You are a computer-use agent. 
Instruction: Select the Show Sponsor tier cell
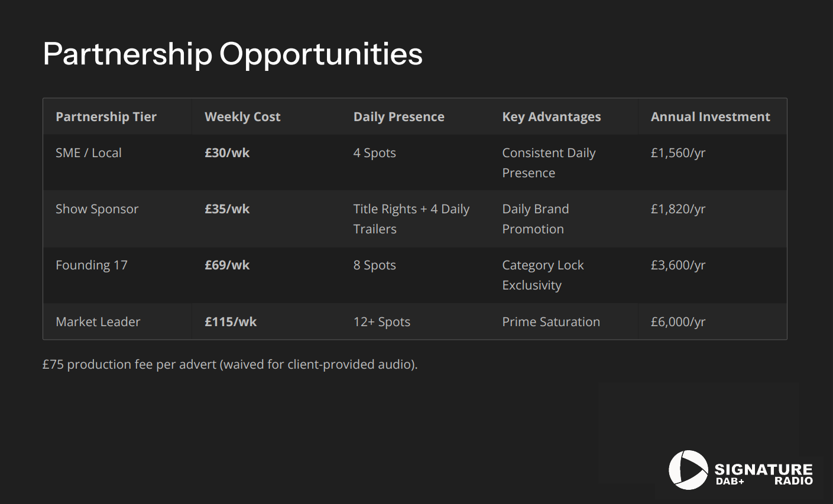click(97, 209)
